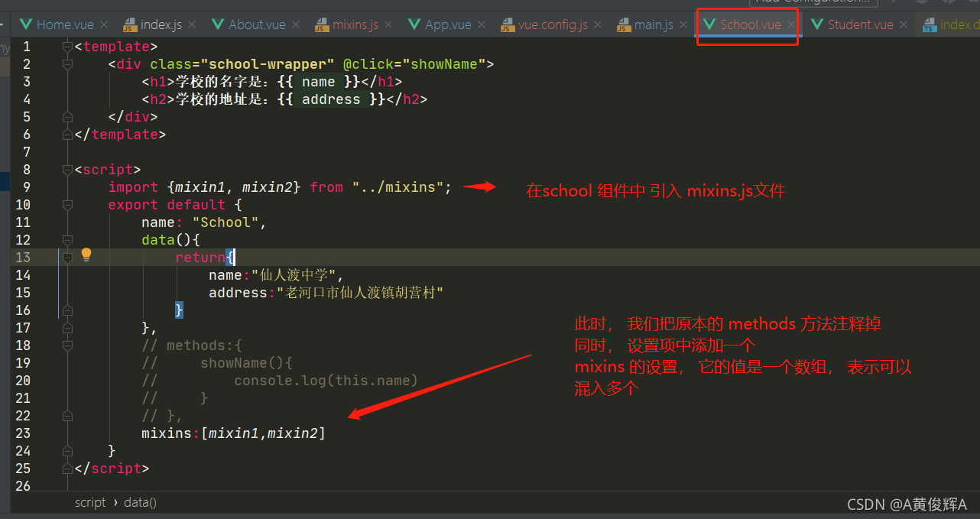Viewport: 980px width, 519px height.
Task: Click 'mixin2' in the mixins array
Action: pos(293,433)
